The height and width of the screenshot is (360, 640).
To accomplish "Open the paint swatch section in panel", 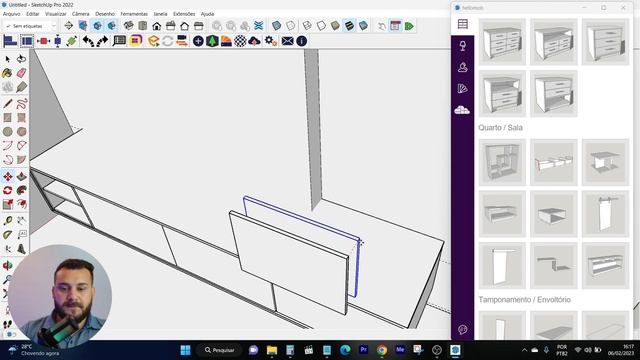I will [x=462, y=89].
